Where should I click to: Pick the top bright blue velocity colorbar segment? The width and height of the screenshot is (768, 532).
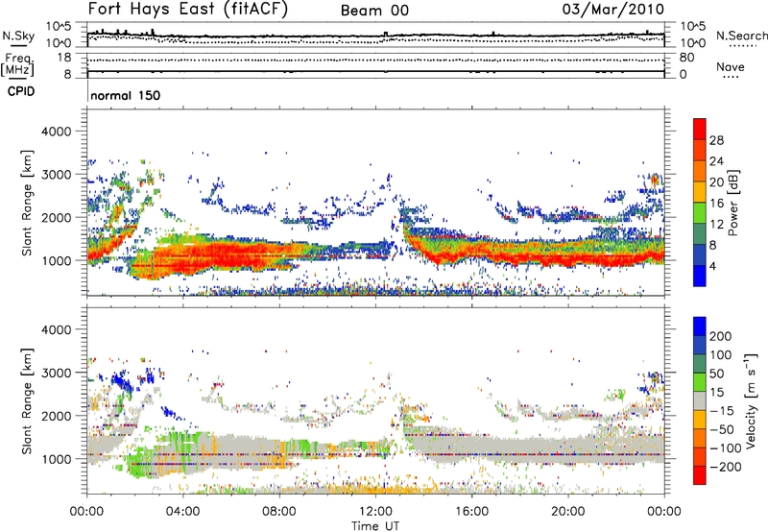700,326
